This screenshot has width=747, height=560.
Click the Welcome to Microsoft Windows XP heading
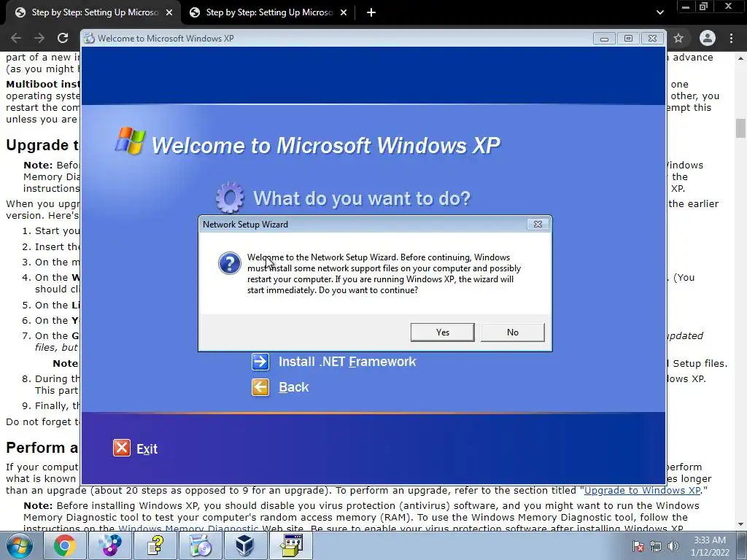pos(326,145)
